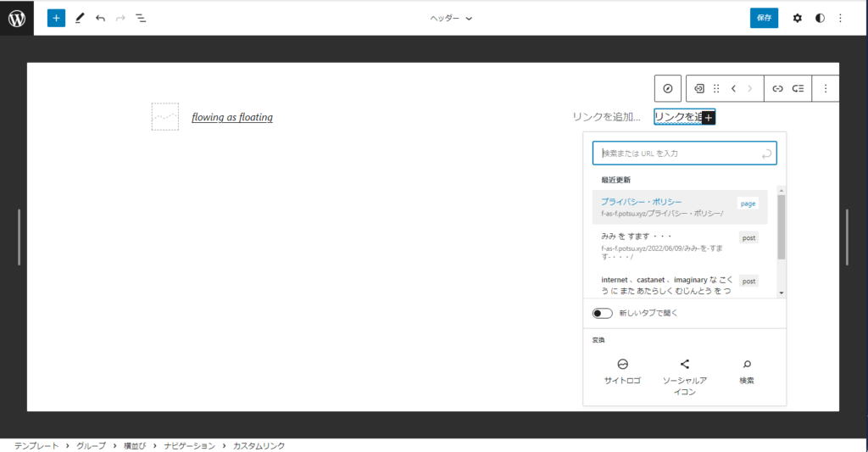
Task: Toggle the 新しいタブで開く switch
Action: (603, 313)
